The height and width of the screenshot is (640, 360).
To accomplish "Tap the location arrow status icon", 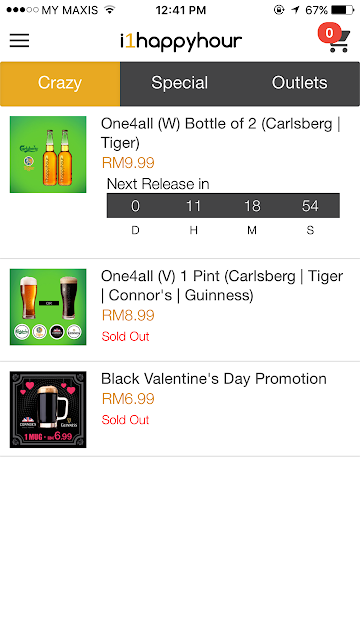I will pos(295,10).
